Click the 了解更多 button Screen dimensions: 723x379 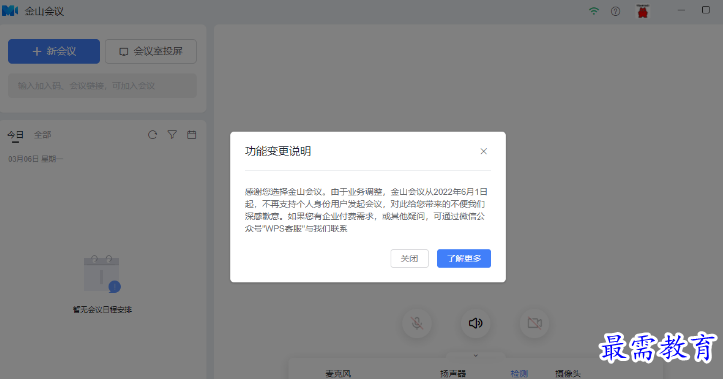click(464, 258)
